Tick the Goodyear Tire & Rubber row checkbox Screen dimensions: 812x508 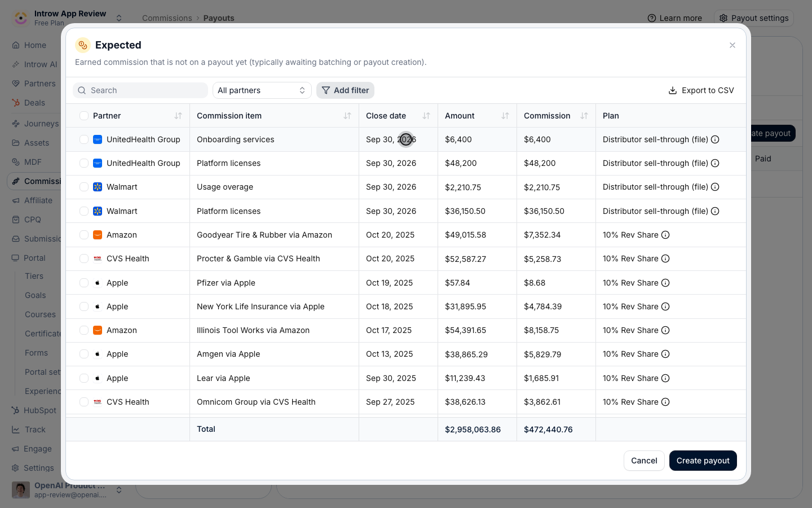[x=84, y=235]
